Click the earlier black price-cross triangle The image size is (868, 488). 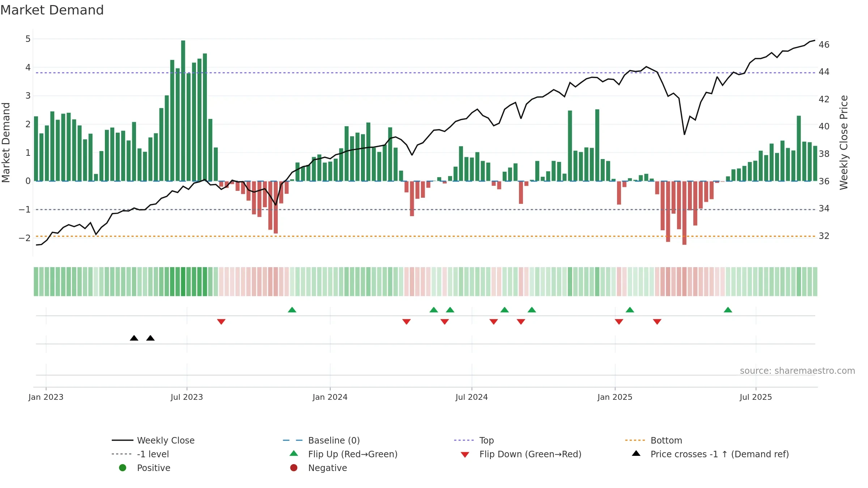pos(134,338)
